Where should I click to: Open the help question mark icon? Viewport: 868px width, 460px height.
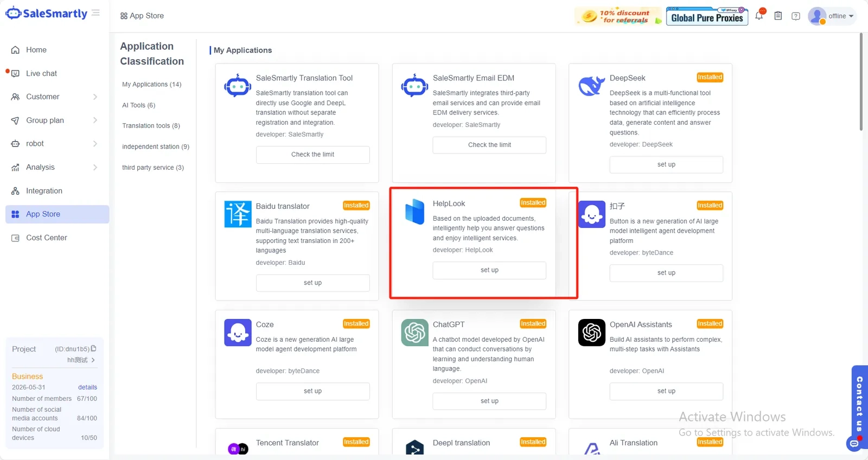(796, 16)
